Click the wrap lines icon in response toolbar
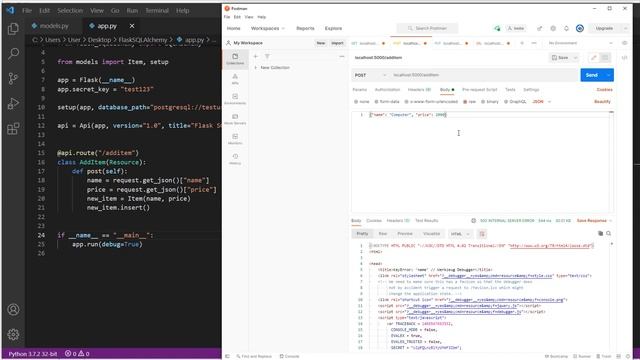Image resolution: width=640 pixels, height=360 pixels. (482, 234)
